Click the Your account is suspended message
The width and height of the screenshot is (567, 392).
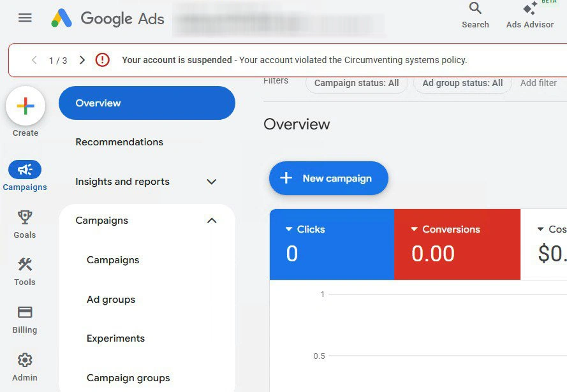[x=295, y=60]
